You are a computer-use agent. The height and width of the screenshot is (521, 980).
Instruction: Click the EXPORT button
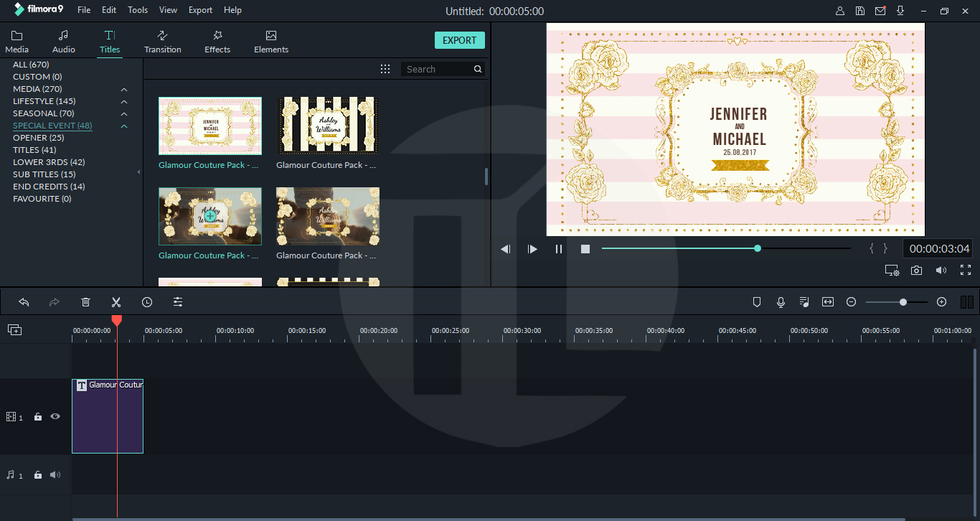point(459,40)
